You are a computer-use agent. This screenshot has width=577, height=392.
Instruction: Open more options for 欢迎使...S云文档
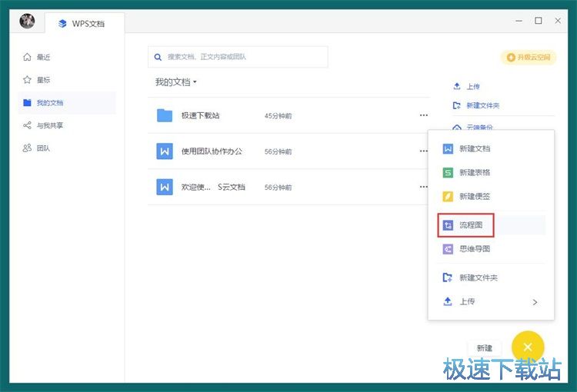point(423,187)
